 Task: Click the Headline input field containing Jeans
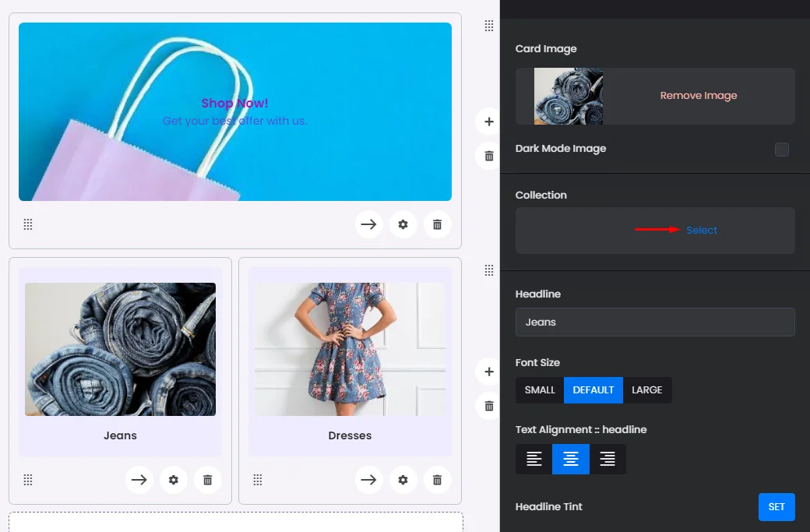coord(654,322)
